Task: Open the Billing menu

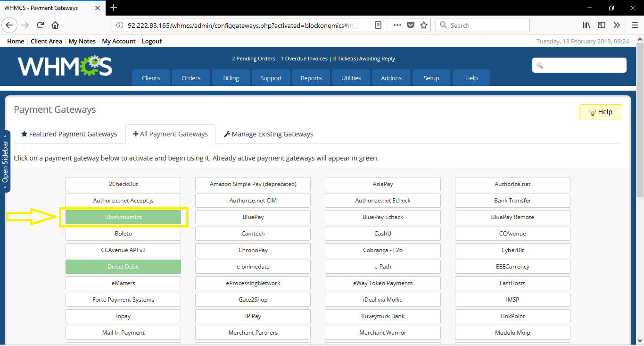Action: (x=231, y=78)
